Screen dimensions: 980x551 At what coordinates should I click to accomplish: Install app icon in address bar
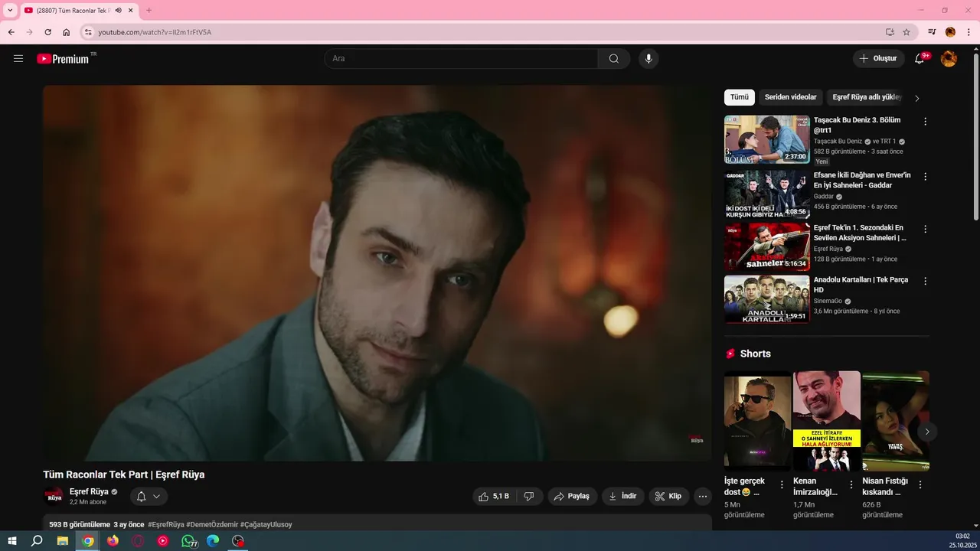890,32
